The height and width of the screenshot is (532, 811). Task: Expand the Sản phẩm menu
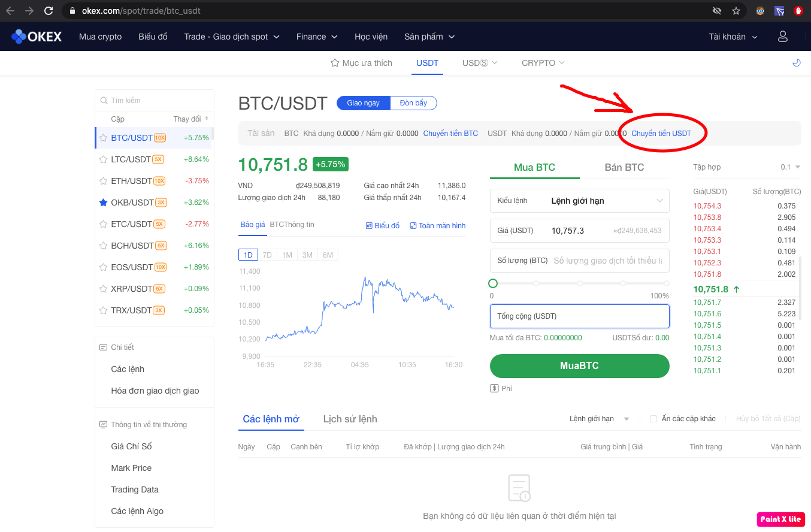(x=429, y=37)
